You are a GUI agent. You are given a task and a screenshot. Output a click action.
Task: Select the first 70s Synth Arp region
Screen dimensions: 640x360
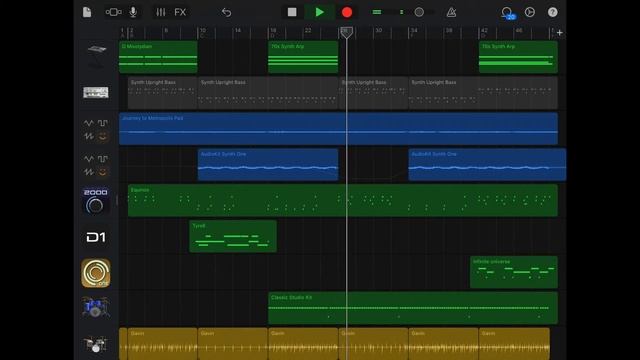(303, 57)
